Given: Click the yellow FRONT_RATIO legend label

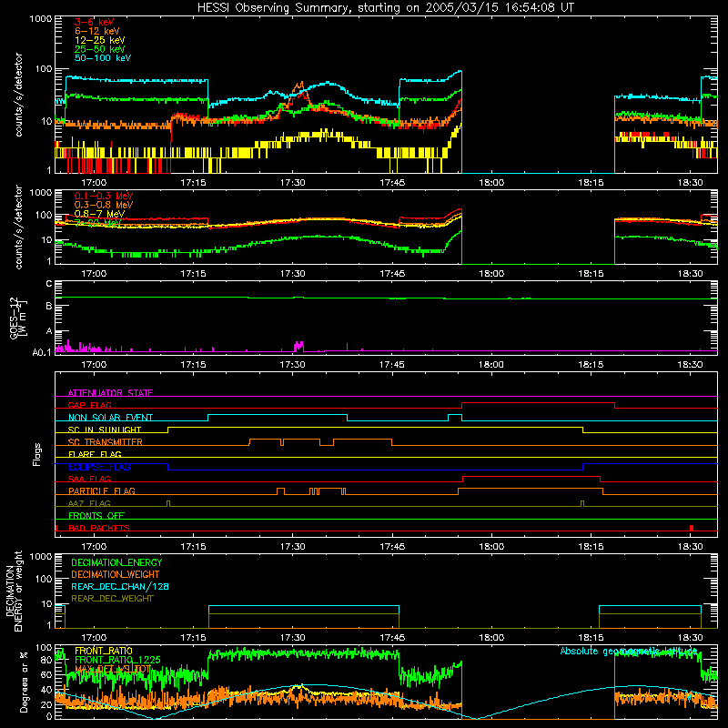Looking at the screenshot, I should 104,651.
